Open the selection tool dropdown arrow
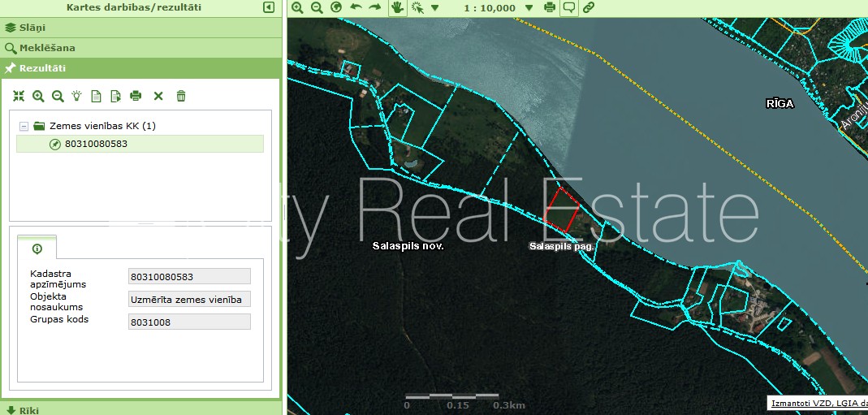Viewport: 868px width, 415px height. (435, 8)
